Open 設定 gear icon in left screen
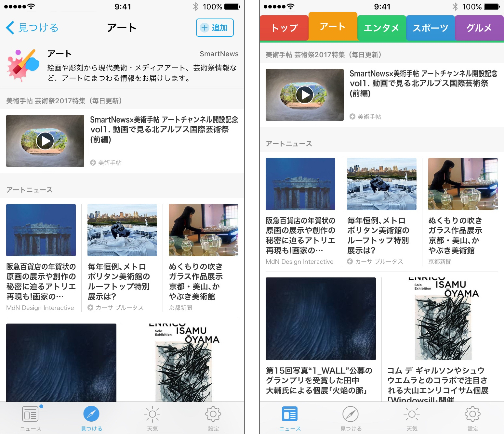 (213, 414)
